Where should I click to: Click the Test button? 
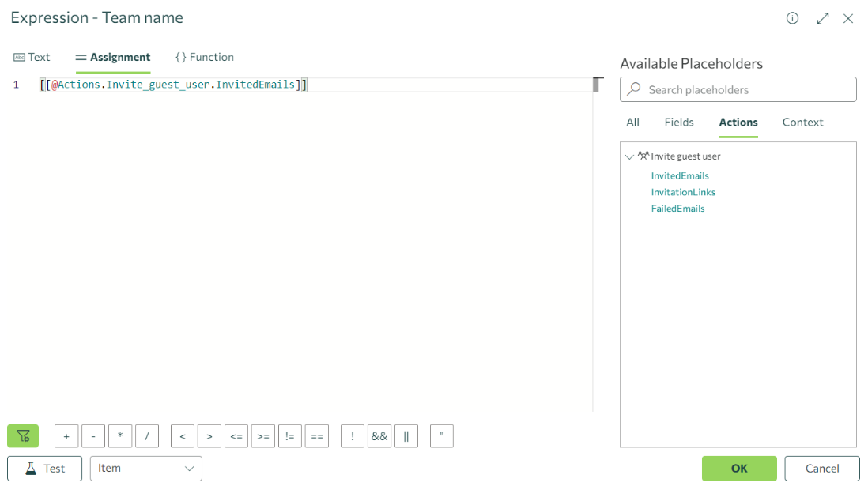(x=45, y=469)
